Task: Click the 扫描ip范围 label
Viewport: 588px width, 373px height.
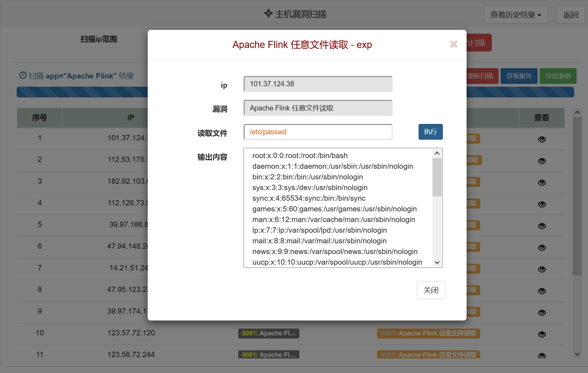Action: tap(99, 39)
